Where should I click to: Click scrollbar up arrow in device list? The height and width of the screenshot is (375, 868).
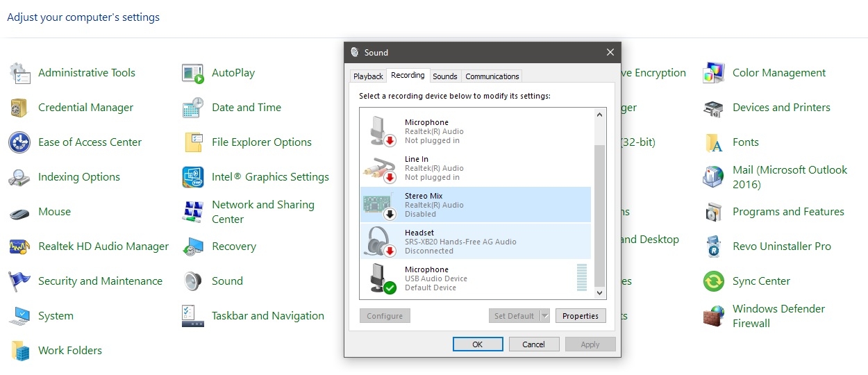point(600,113)
